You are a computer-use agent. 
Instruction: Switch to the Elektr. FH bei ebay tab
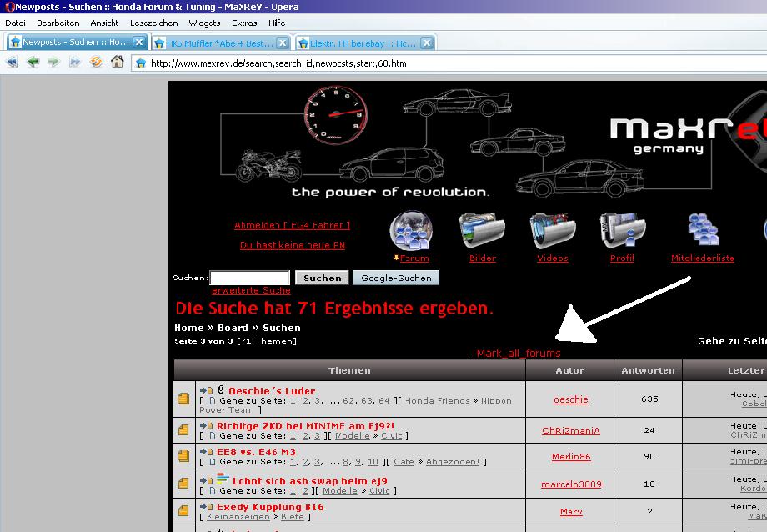coord(365,43)
